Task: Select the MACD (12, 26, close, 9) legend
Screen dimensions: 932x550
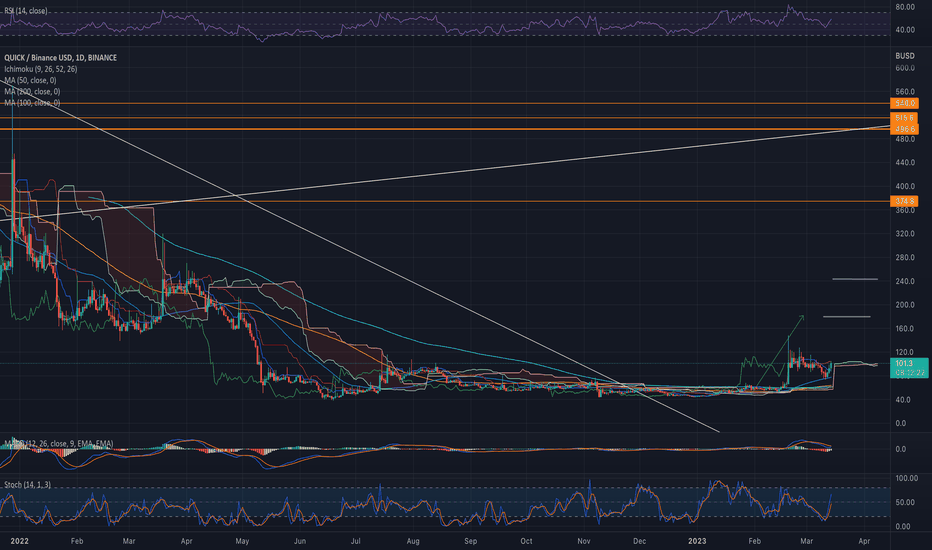Action: click(x=58, y=444)
